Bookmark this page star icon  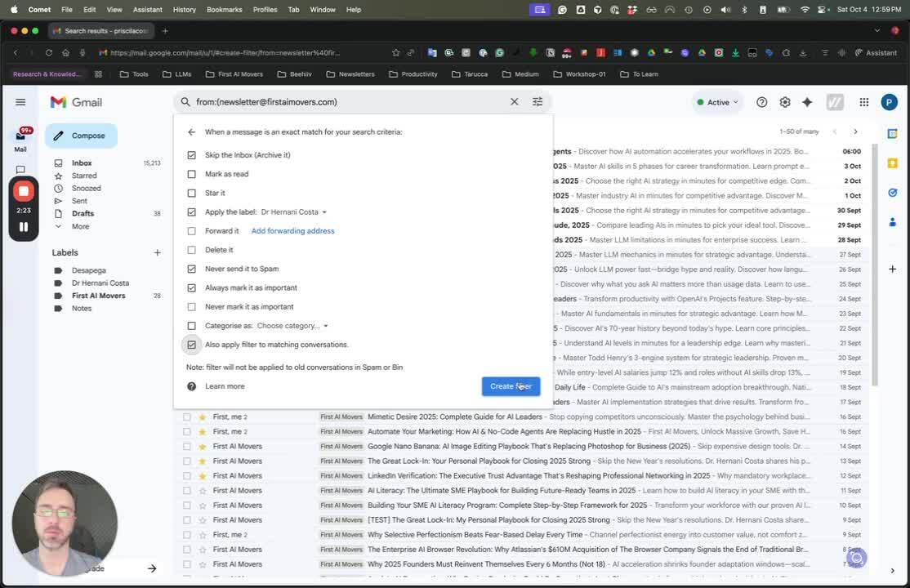(396, 53)
